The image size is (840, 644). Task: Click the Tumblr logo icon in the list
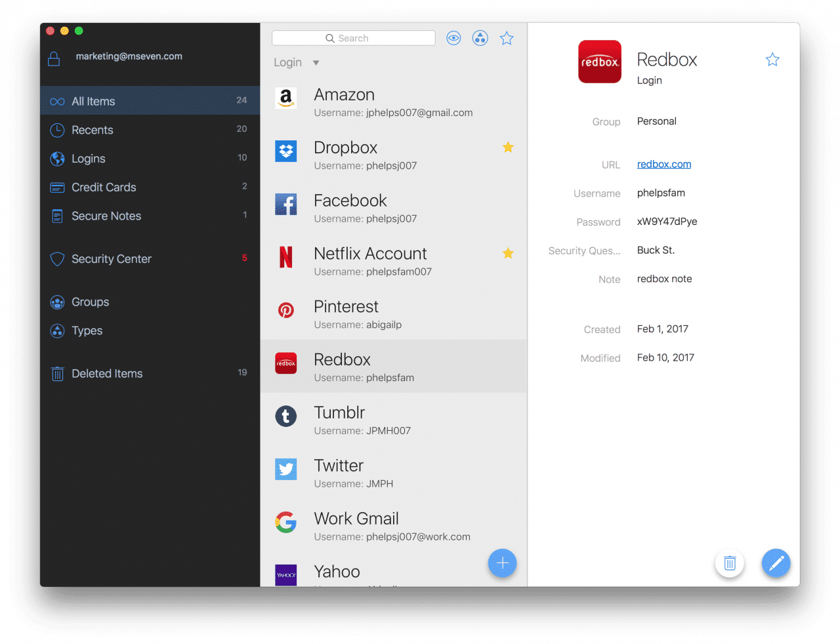coord(285,416)
